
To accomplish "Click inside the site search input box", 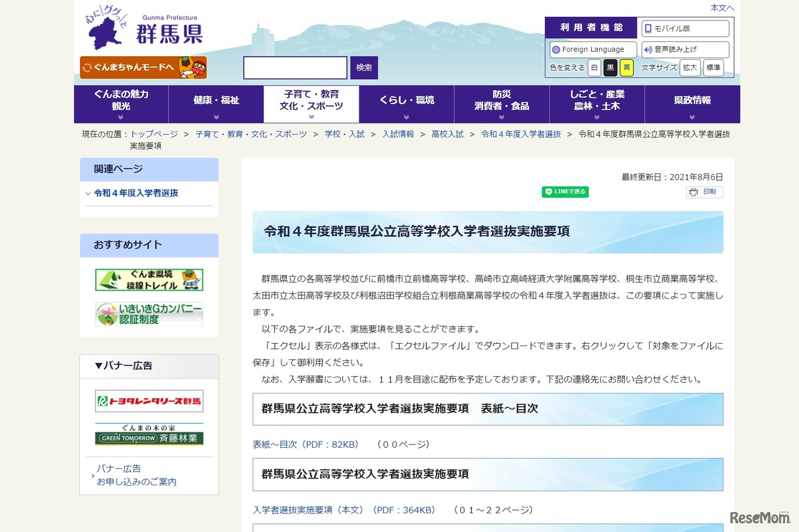I will (x=295, y=67).
